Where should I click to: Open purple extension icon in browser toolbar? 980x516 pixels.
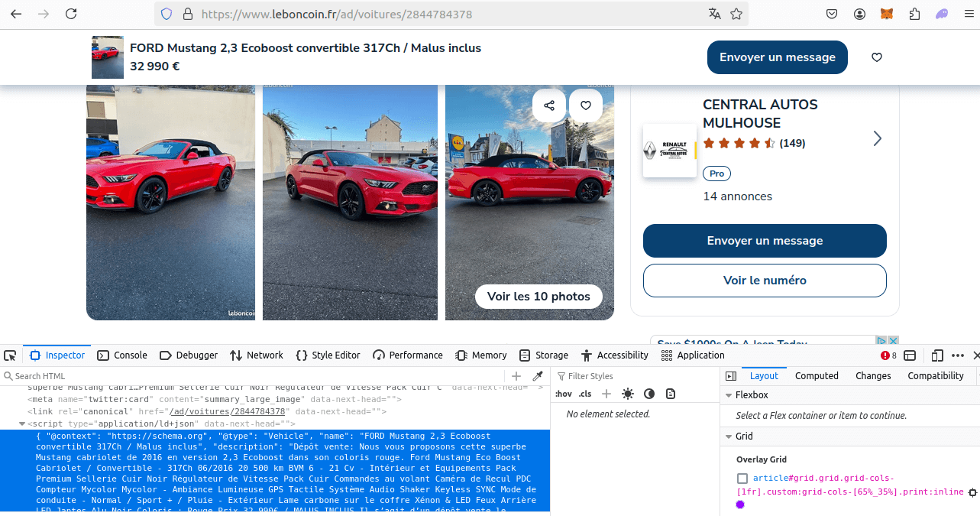pos(942,14)
